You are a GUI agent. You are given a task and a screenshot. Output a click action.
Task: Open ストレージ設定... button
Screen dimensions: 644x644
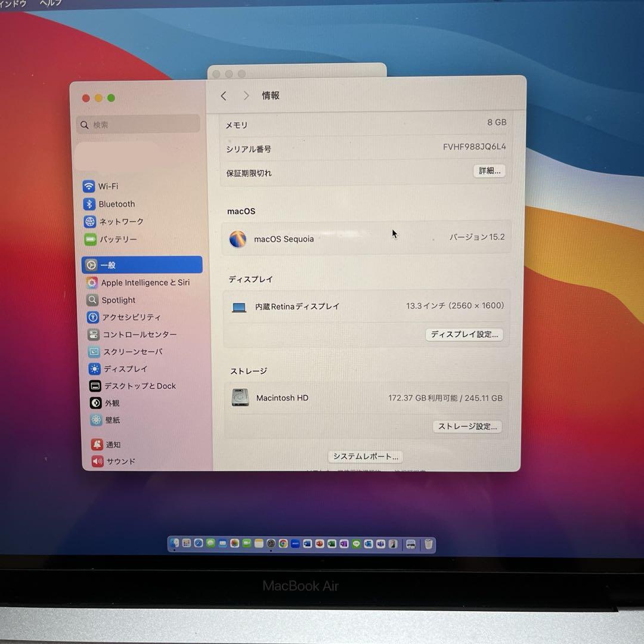click(467, 426)
